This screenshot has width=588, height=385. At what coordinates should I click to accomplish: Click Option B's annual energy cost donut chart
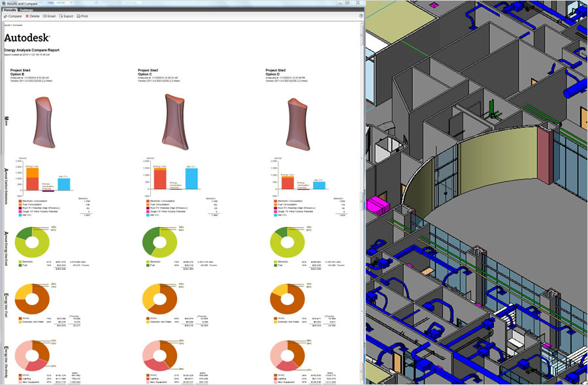32,242
